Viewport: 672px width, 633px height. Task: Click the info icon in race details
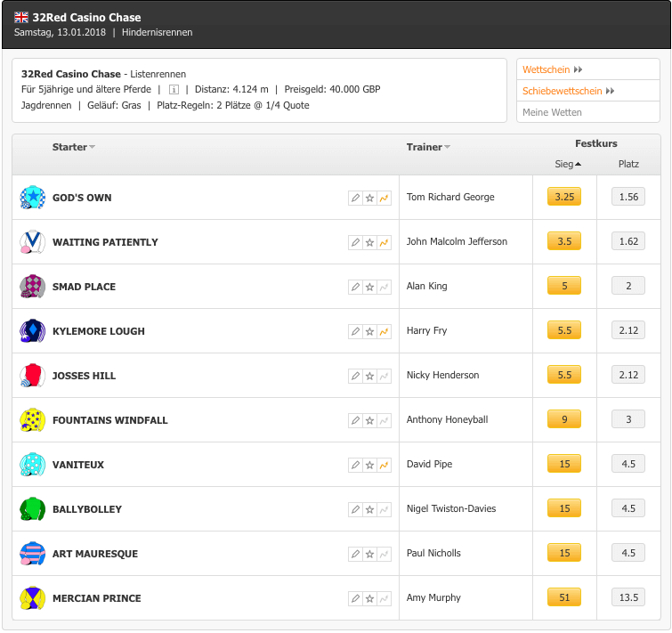click(174, 90)
